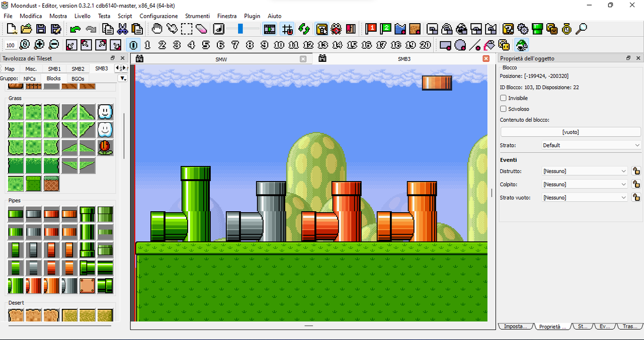Float the Proprietà dell'oggetto panel
The height and width of the screenshot is (340, 644).
(628, 58)
